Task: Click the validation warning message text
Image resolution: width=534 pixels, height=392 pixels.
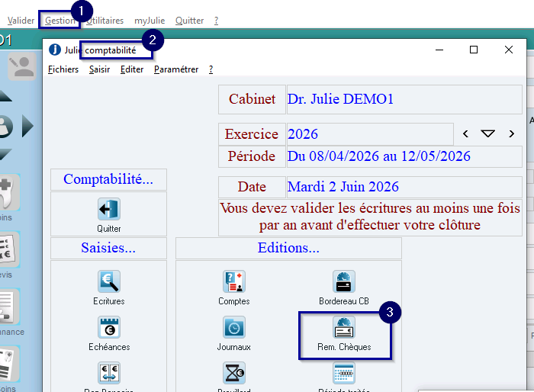Action: pyautogui.click(x=370, y=217)
